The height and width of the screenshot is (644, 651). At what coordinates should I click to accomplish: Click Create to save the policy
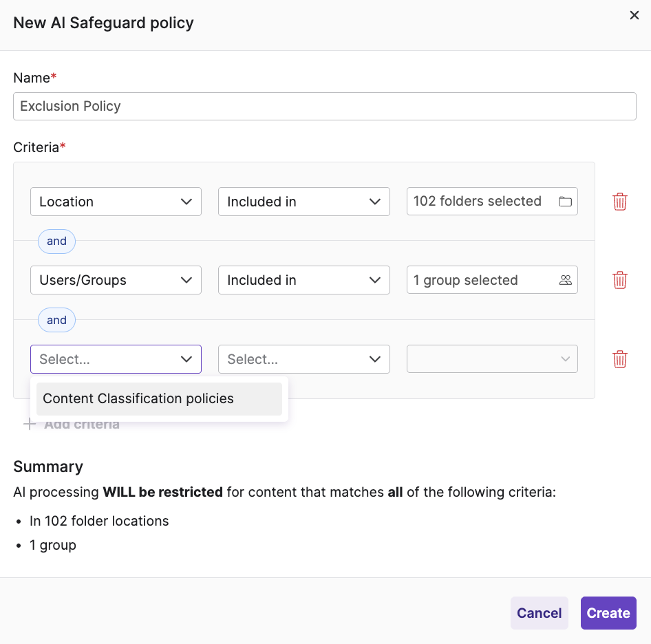[608, 613]
